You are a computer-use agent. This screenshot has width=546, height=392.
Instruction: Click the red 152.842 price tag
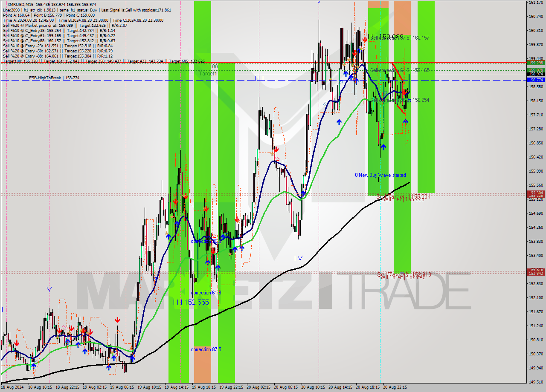(x=536, y=273)
